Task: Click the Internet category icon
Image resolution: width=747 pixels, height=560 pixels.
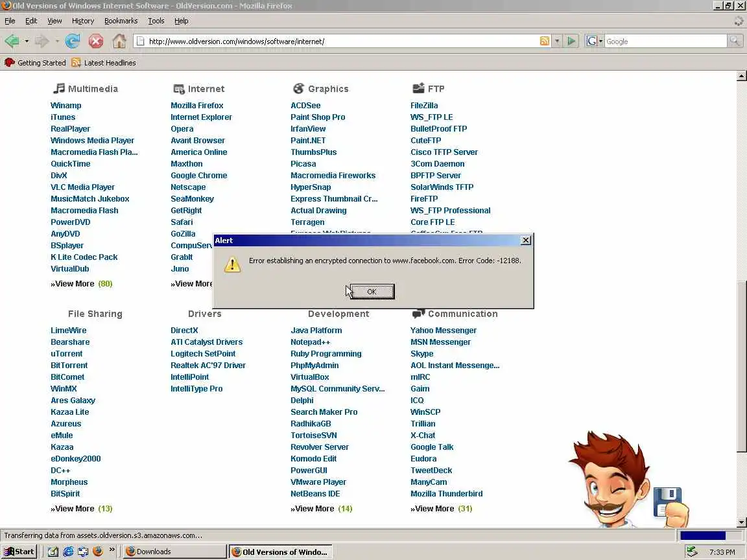Action: (x=179, y=89)
